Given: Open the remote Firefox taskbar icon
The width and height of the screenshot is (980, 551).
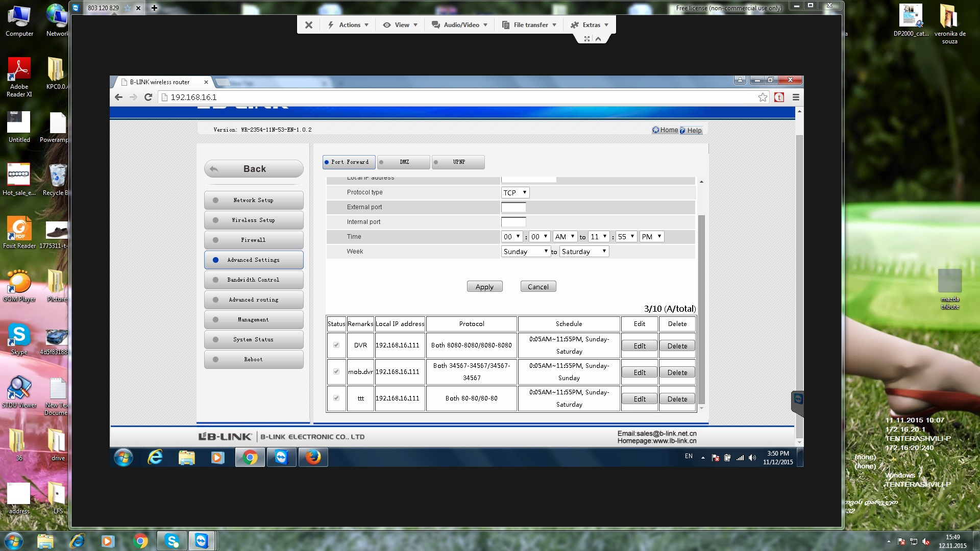Looking at the screenshot, I should pyautogui.click(x=313, y=457).
